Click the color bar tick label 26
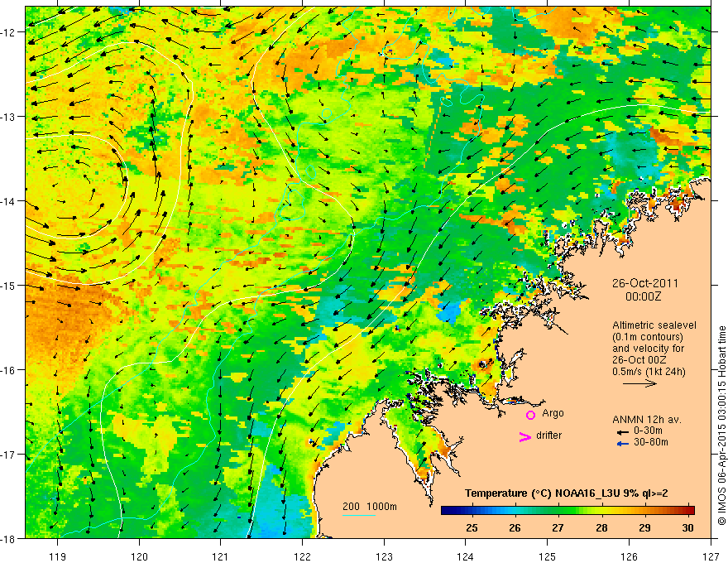 coord(515,527)
